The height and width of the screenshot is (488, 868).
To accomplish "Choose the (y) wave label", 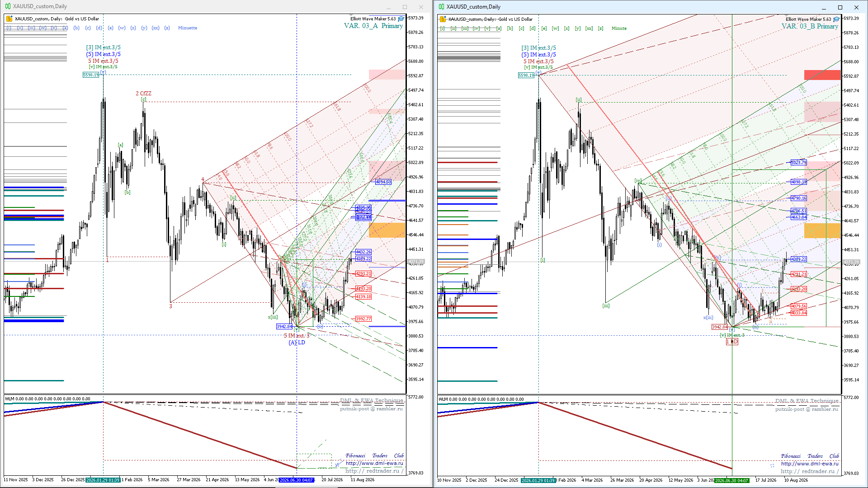I will (144, 28).
